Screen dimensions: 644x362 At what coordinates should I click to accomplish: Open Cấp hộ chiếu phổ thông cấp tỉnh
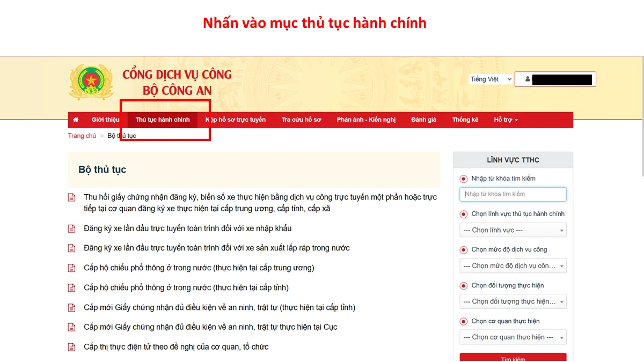pyautogui.click(x=186, y=287)
